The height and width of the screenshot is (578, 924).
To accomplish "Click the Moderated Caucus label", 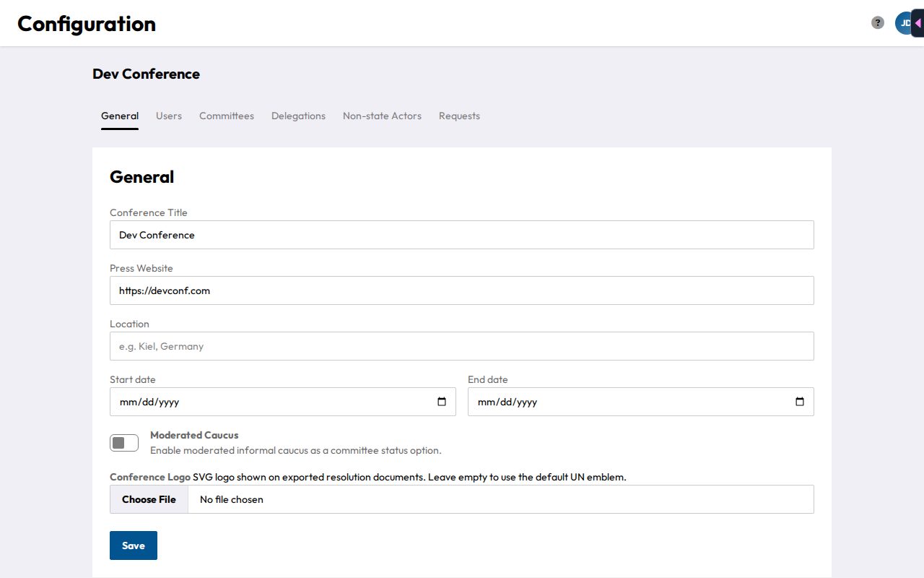I will [x=194, y=435].
